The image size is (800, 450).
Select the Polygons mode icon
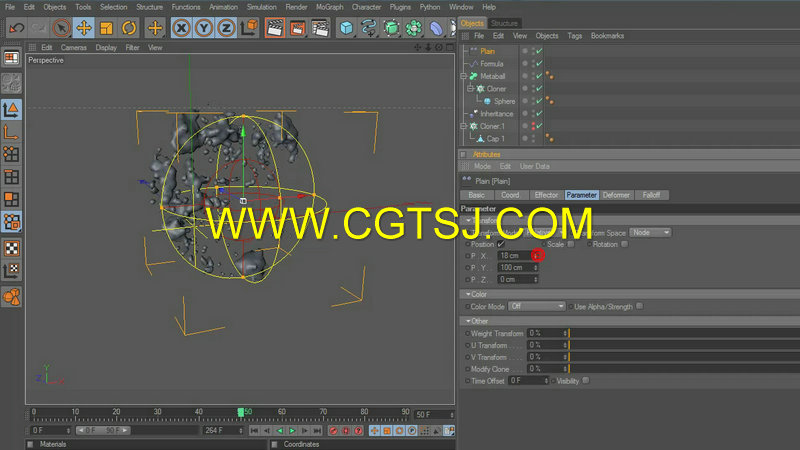click(11, 199)
